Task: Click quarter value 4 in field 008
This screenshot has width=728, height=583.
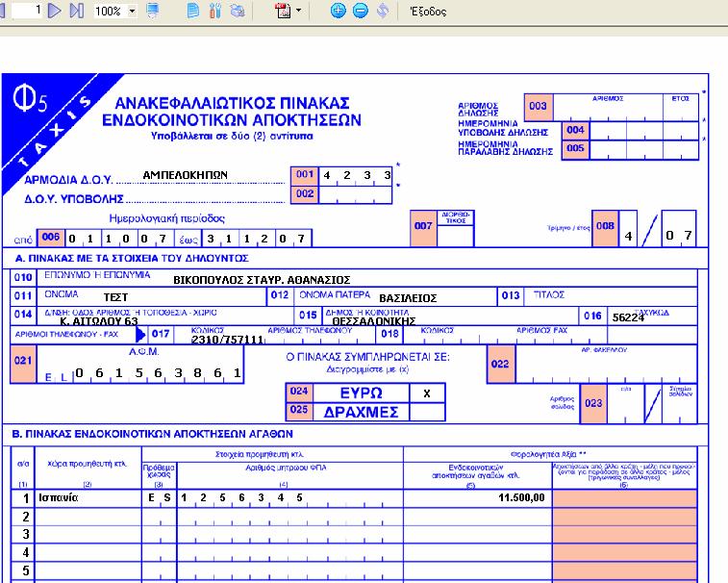Action: click(628, 236)
